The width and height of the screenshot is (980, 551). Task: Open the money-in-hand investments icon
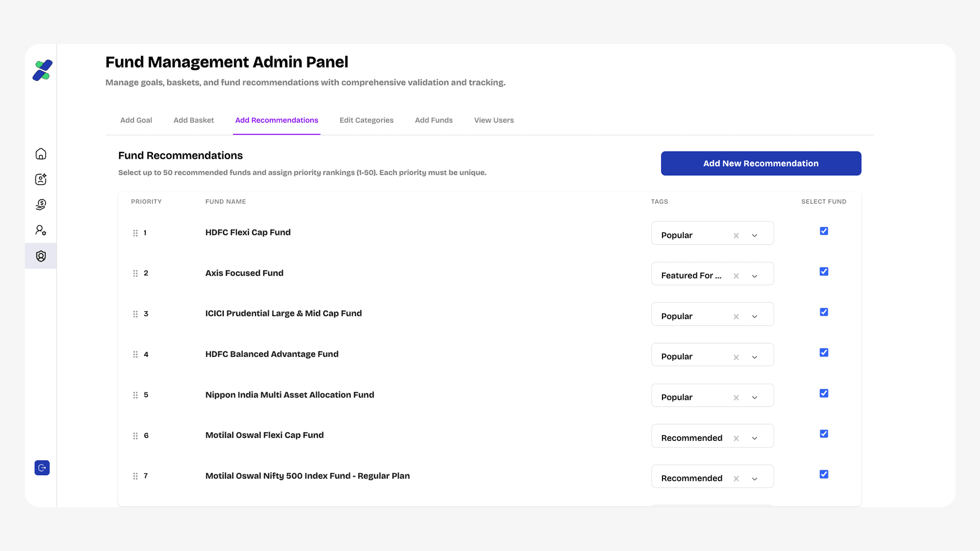[41, 205]
